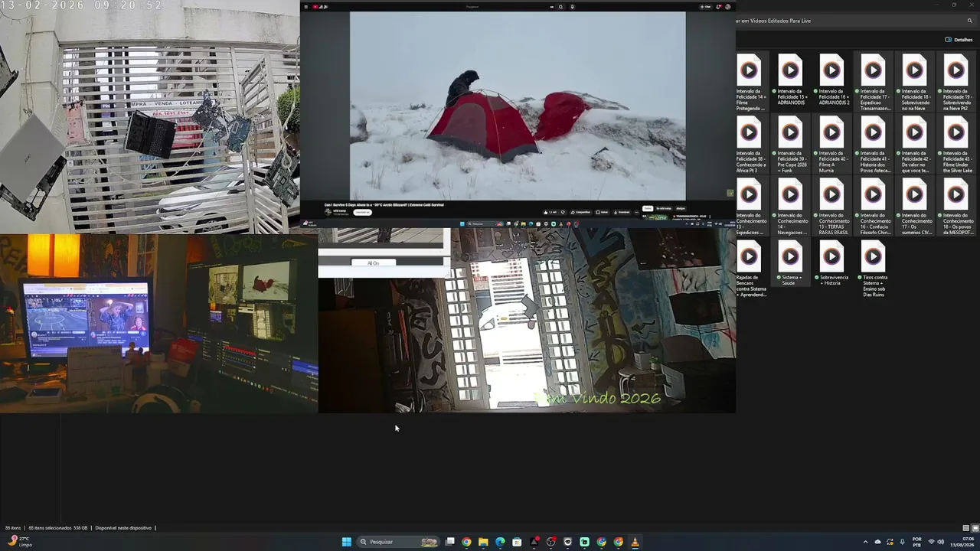This screenshot has width=980, height=551.
Task: Open Task View from taskbar
Action: [450, 542]
